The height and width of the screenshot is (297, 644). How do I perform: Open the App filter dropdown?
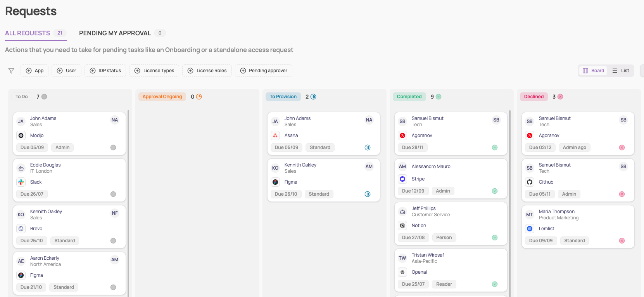coord(35,71)
